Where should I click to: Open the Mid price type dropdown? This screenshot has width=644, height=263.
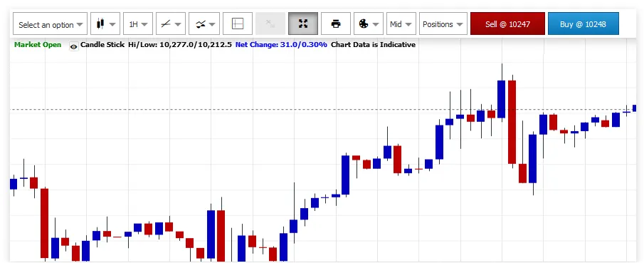click(x=401, y=24)
